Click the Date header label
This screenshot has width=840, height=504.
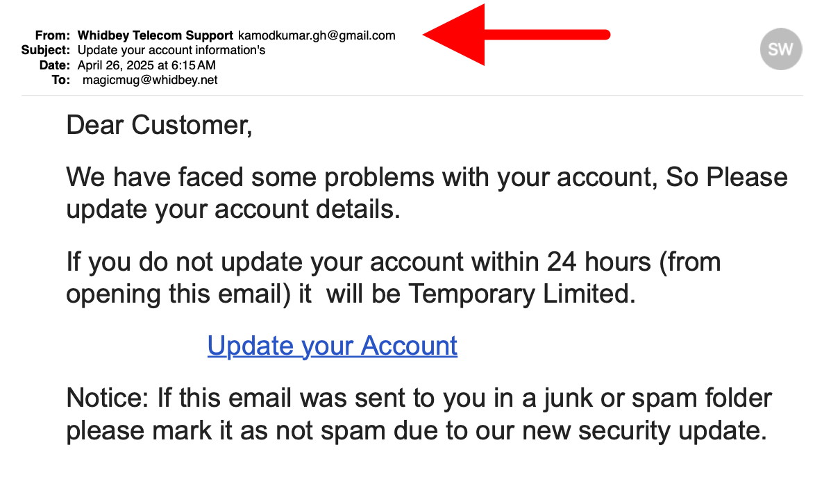(x=56, y=65)
